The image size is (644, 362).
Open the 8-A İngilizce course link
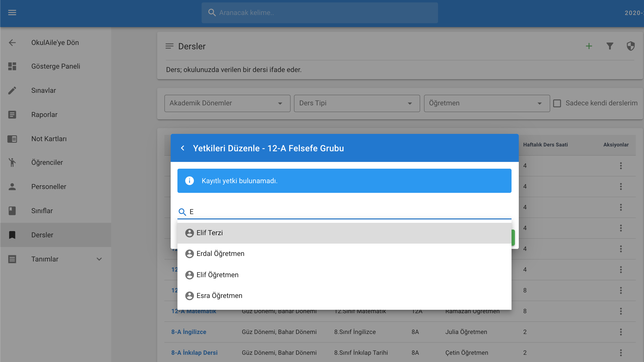click(x=189, y=332)
